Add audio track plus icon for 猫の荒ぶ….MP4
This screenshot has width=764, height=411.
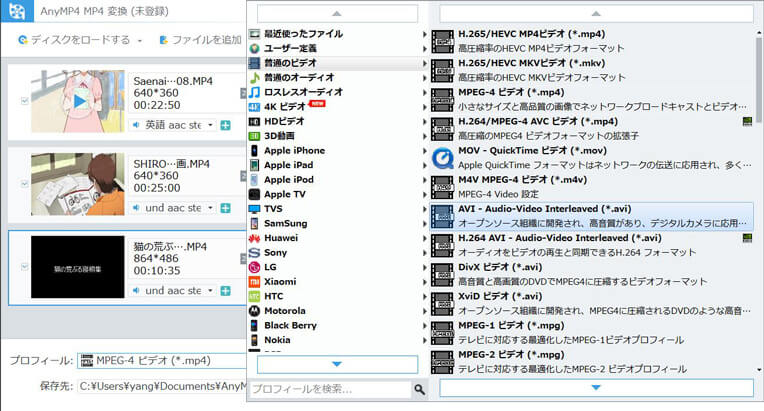tap(226, 291)
